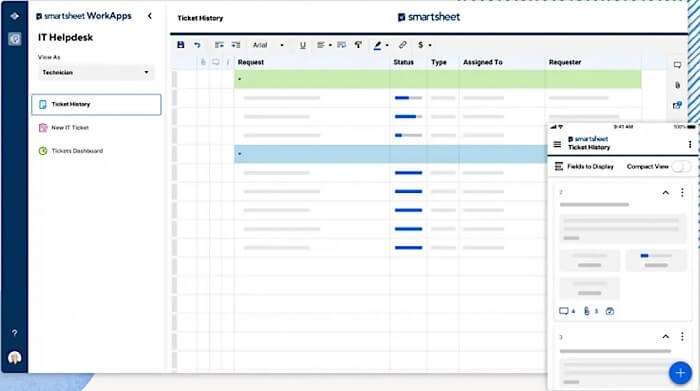
Task: Open the options menu for card 2
Action: pyautogui.click(x=682, y=192)
